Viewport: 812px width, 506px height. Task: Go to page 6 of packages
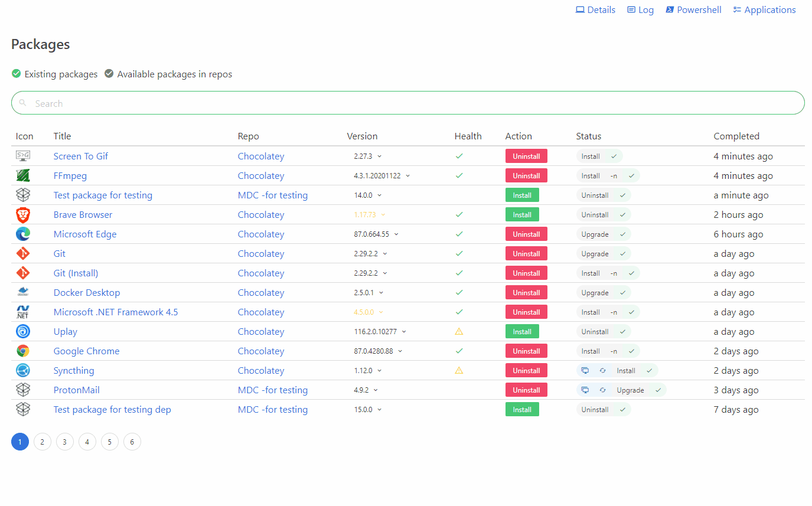[x=132, y=442]
